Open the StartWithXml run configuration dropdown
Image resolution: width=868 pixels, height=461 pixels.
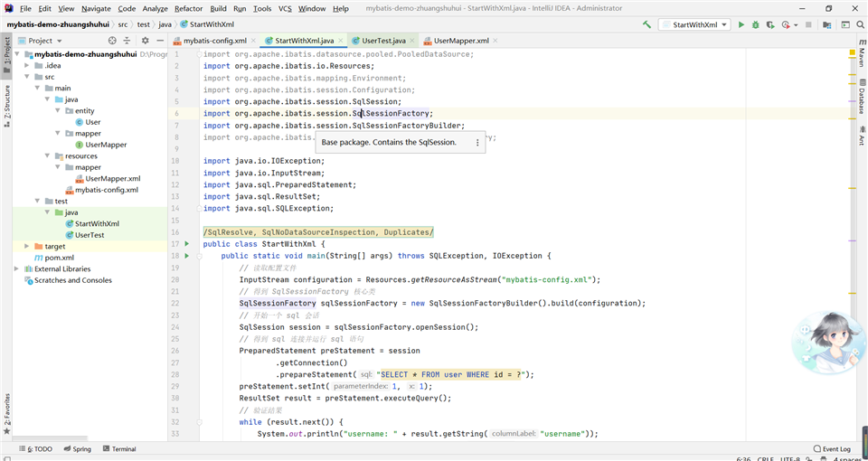tap(694, 24)
